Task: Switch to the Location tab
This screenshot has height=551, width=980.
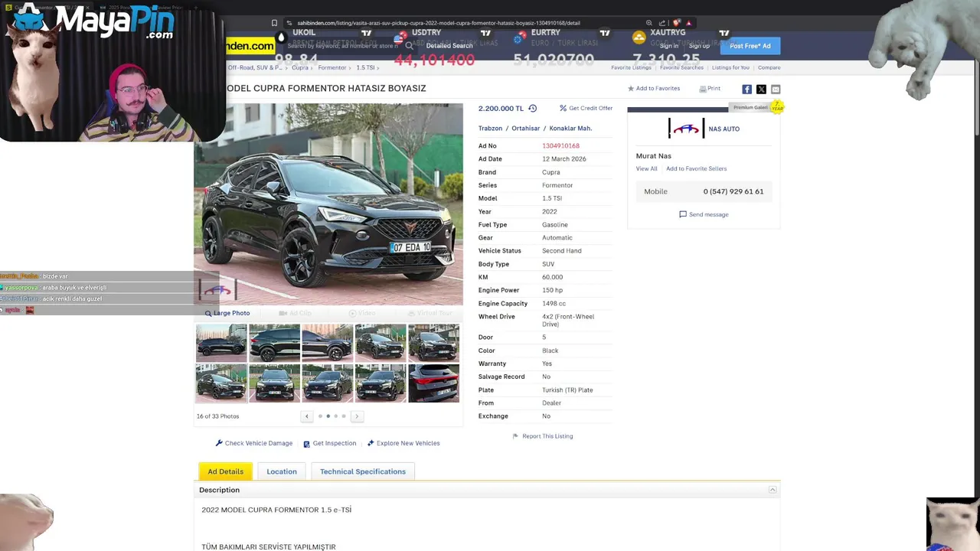Action: [x=282, y=471]
